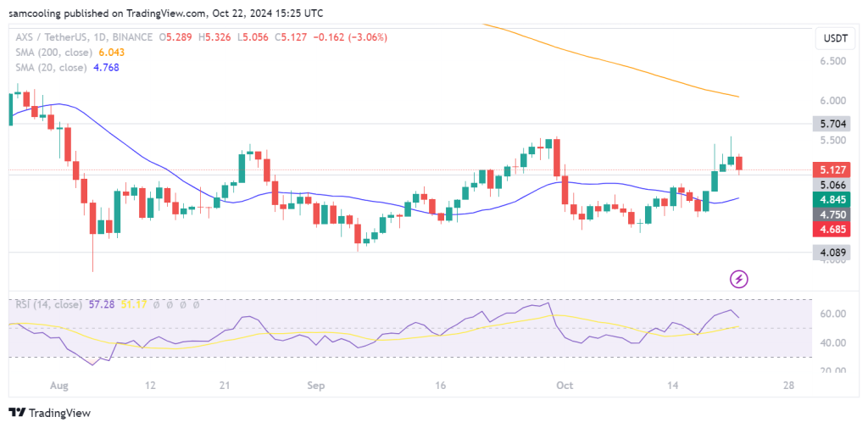Click the Aug date on time axis
The width and height of the screenshot is (868, 428).
[x=58, y=386]
